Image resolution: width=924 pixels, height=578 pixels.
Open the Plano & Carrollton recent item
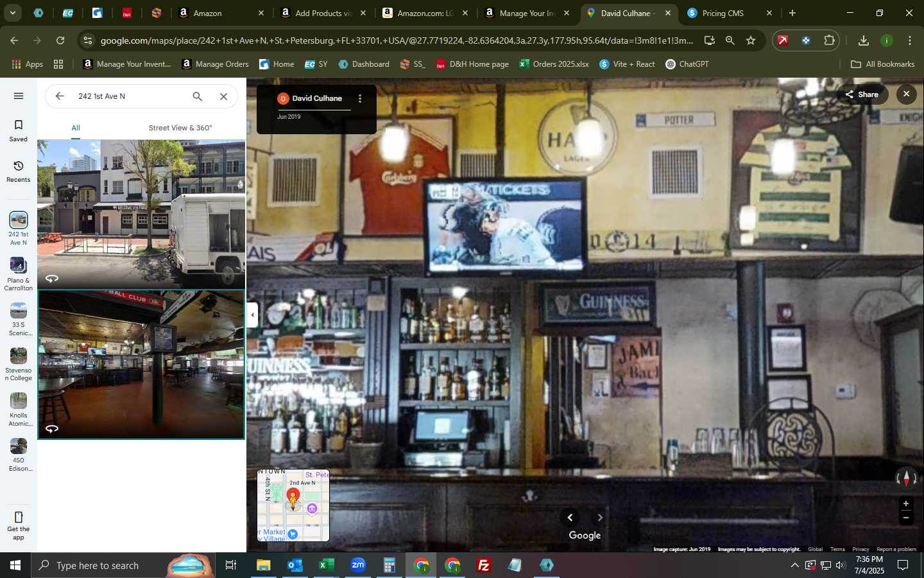18,274
